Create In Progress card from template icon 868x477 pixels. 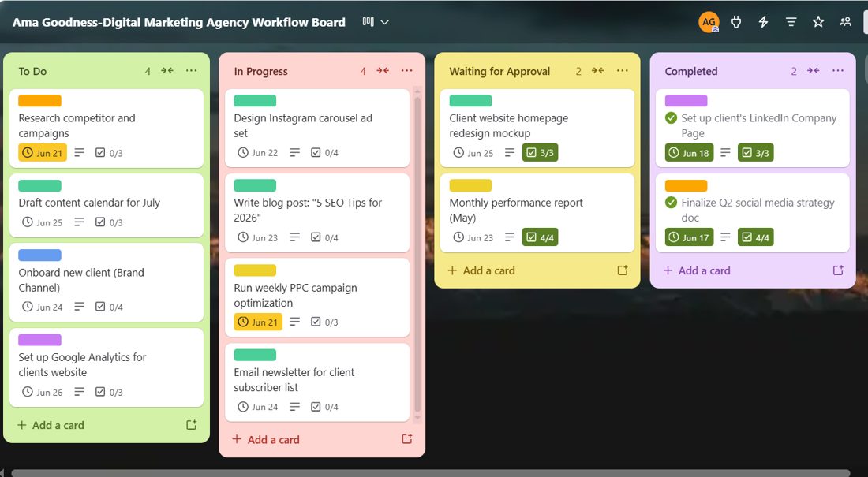407,439
